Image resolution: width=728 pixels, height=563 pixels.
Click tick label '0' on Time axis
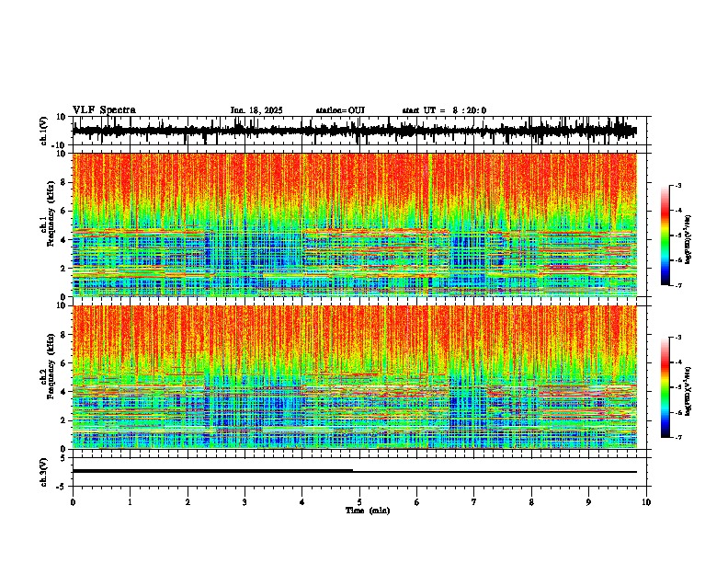click(x=73, y=502)
